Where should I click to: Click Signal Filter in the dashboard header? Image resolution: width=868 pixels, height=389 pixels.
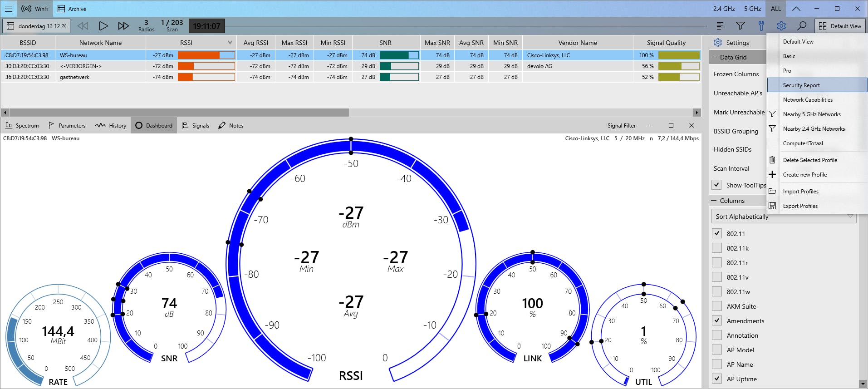[621, 126]
